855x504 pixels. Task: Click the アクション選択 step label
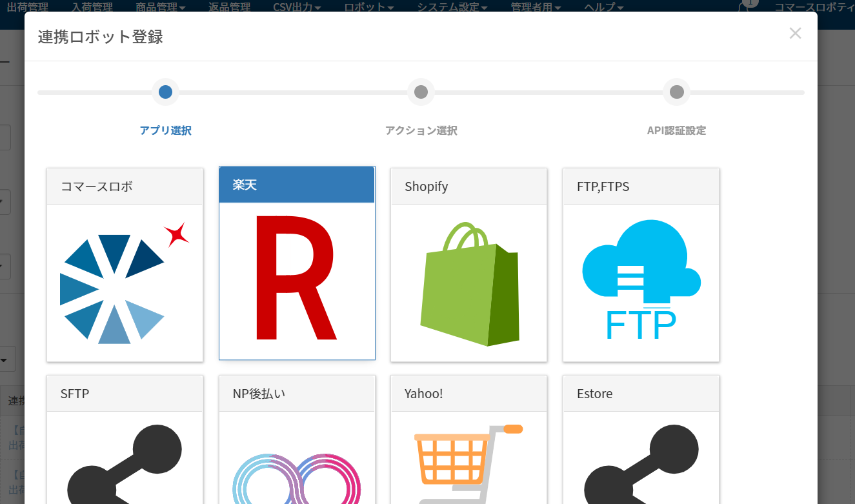click(421, 130)
